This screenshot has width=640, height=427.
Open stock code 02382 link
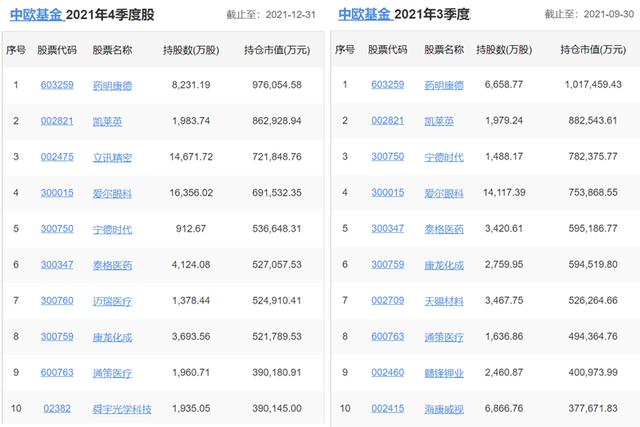(57, 408)
